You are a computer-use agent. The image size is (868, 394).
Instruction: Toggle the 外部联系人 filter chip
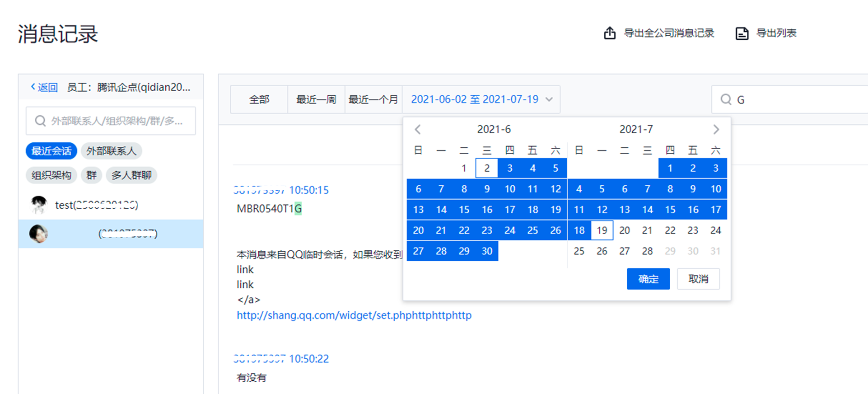(111, 151)
